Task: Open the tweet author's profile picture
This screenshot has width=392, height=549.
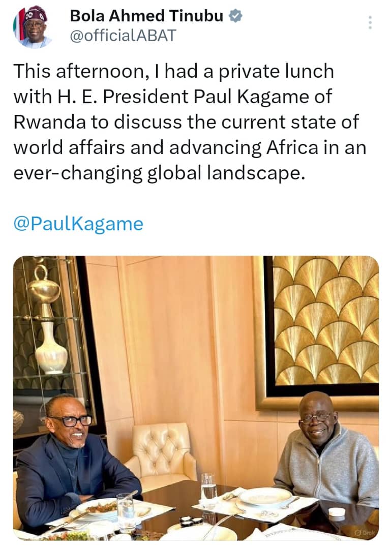Action: click(x=33, y=27)
